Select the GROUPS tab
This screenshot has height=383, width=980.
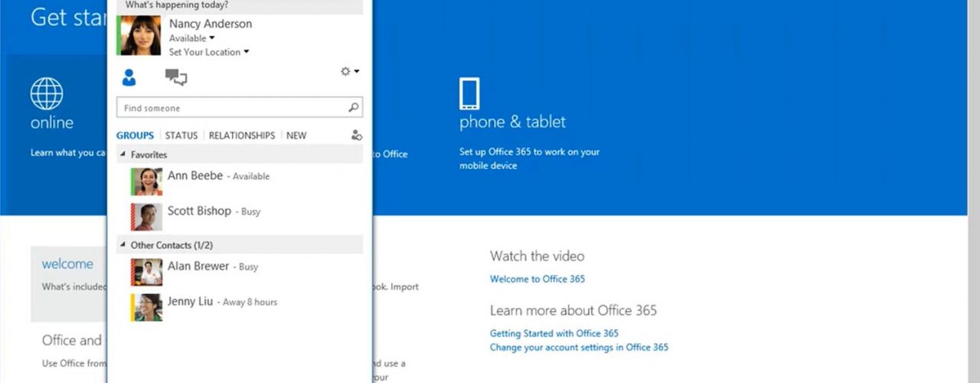click(x=135, y=136)
